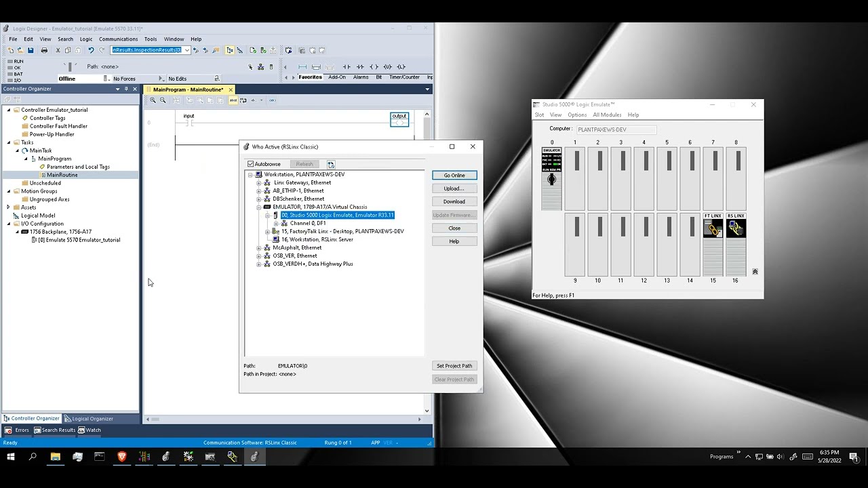The width and height of the screenshot is (868, 488).
Task: Open the Slot menu in Logix Emulate
Action: tap(539, 115)
